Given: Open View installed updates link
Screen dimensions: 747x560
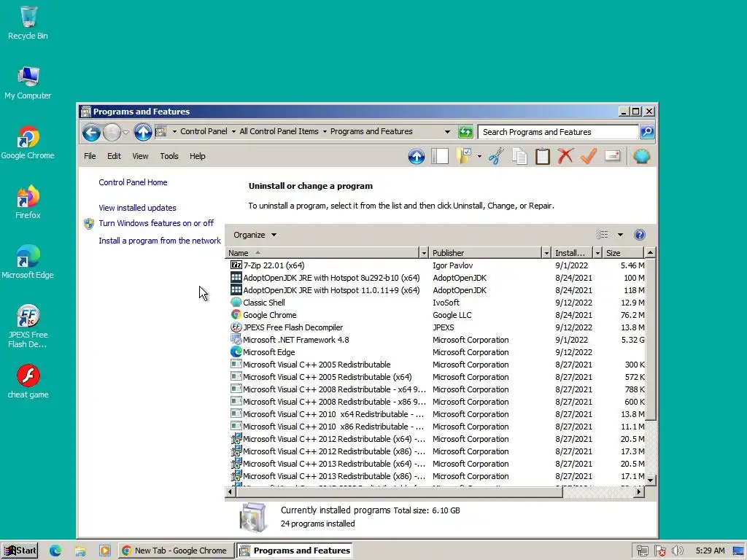Looking at the screenshot, I should click(x=137, y=208).
